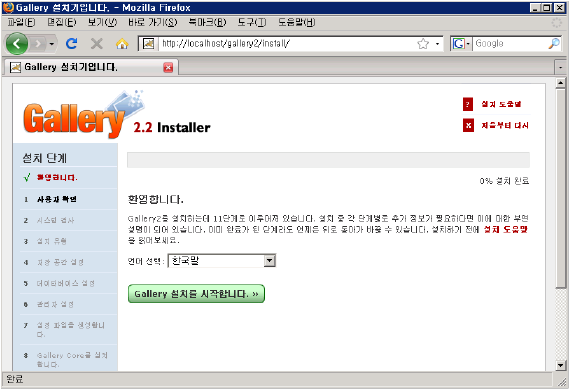Close the Gallery tab with red X
The image size is (569, 389).
[168, 67]
